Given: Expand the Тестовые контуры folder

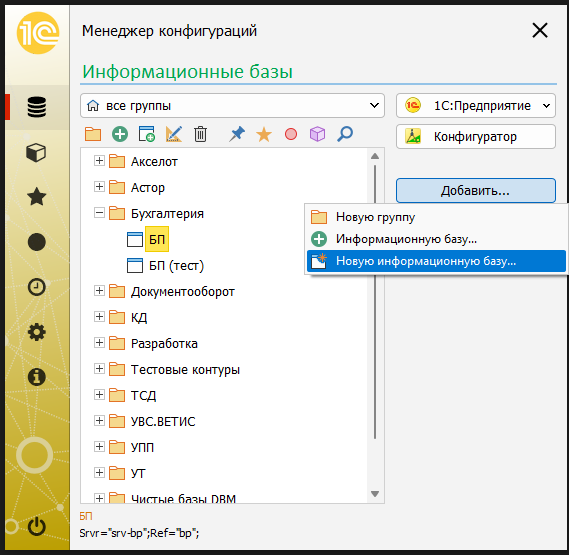Looking at the screenshot, I should [99, 369].
